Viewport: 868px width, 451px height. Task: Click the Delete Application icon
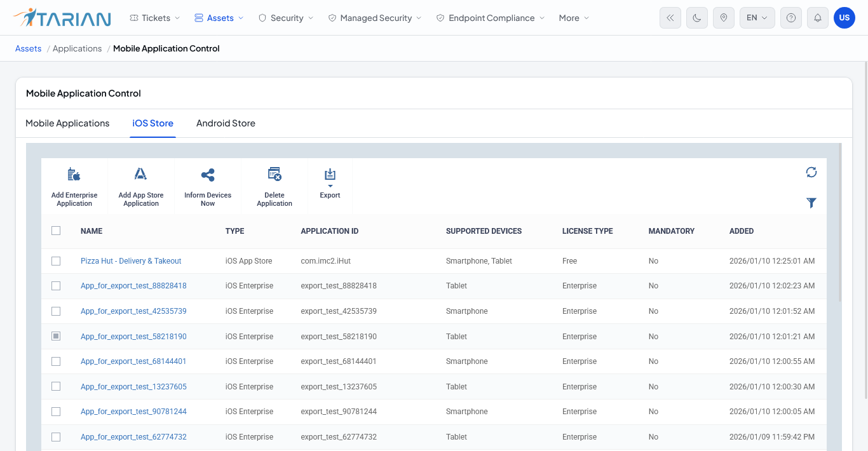pos(275,175)
